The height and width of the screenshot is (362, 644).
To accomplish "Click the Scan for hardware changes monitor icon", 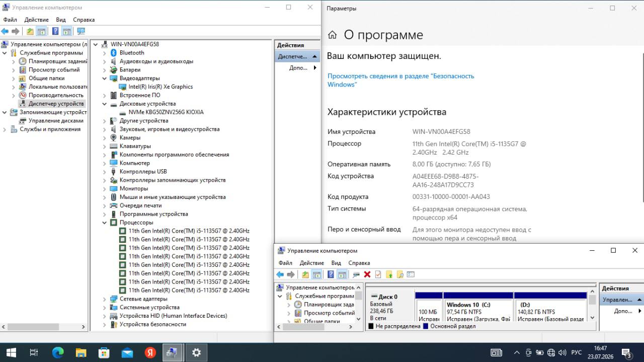I will (x=80, y=31).
